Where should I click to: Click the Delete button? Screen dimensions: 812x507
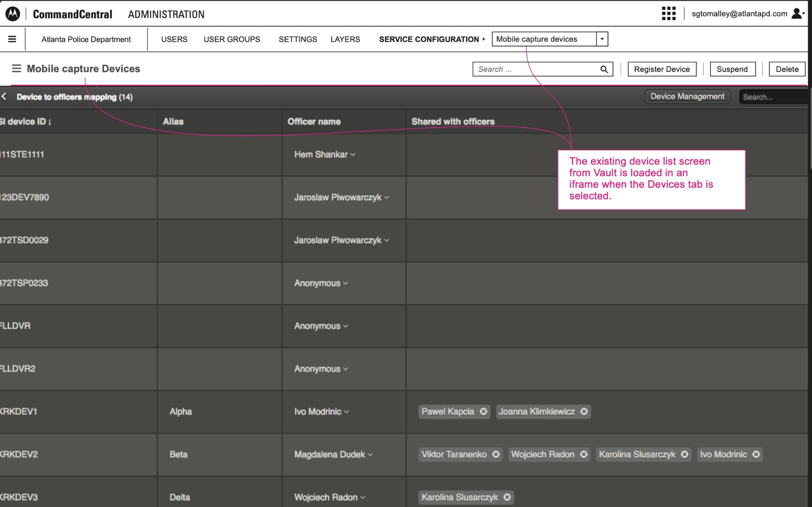pyautogui.click(x=787, y=69)
